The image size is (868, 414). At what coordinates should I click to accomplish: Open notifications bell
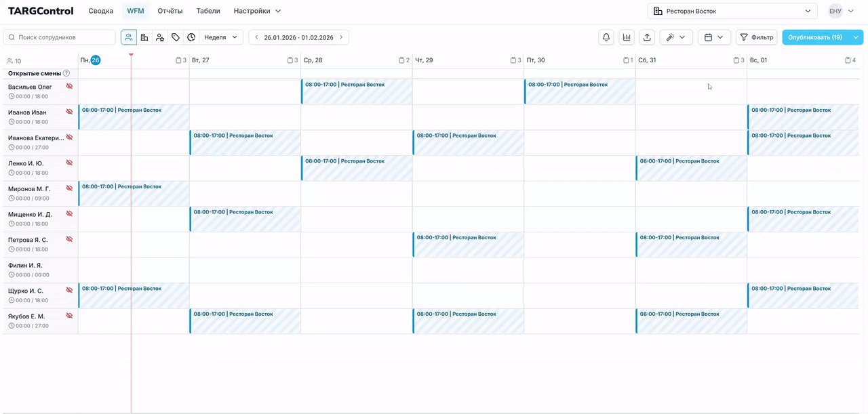click(606, 37)
